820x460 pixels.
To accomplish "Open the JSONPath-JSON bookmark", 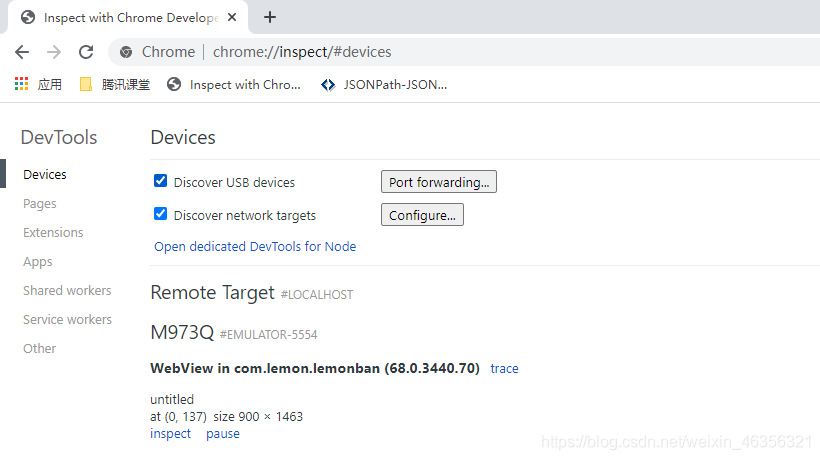I will (x=384, y=84).
